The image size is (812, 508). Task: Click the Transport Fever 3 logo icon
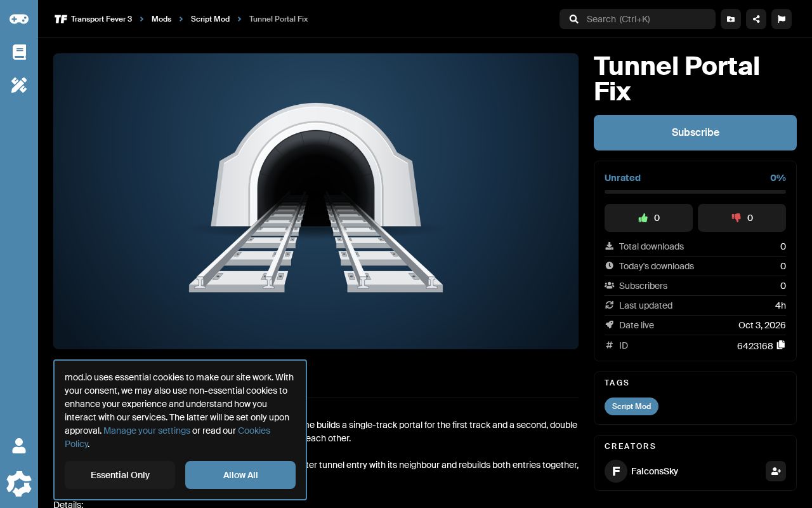(x=61, y=19)
